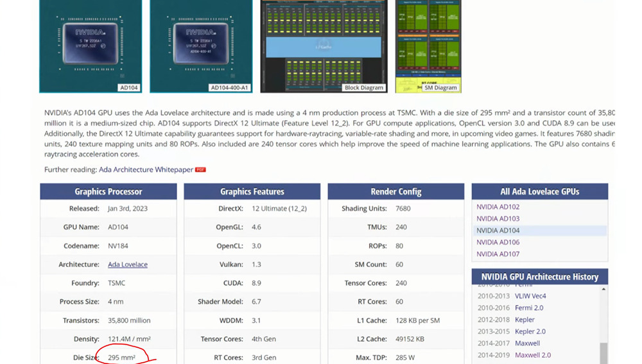Click DirectX value '12 Ultimate (12_2)'
This screenshot has height=364, width=642.
click(279, 209)
